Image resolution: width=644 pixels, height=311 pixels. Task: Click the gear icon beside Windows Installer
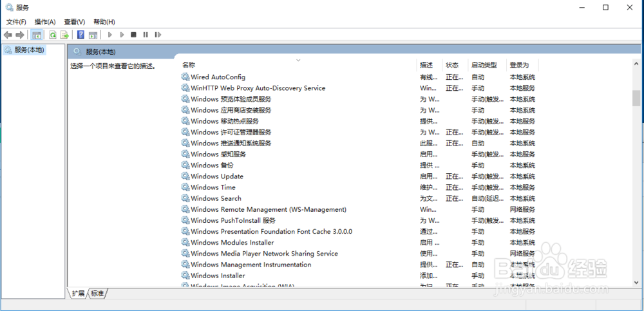coord(185,276)
